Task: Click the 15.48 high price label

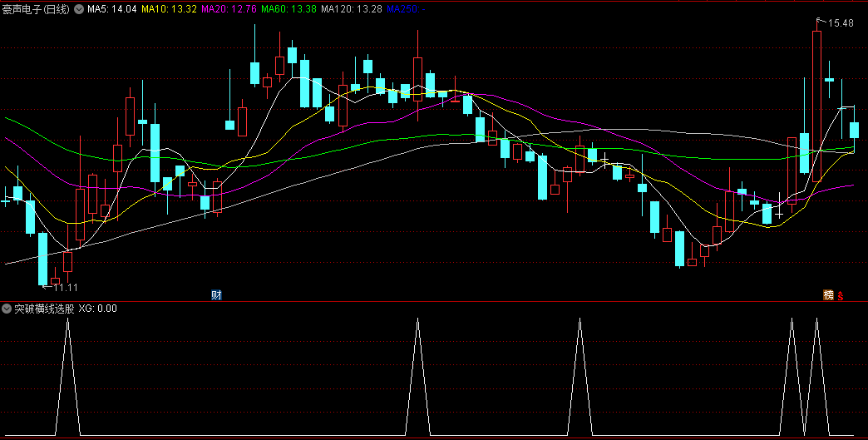Action: point(841,23)
